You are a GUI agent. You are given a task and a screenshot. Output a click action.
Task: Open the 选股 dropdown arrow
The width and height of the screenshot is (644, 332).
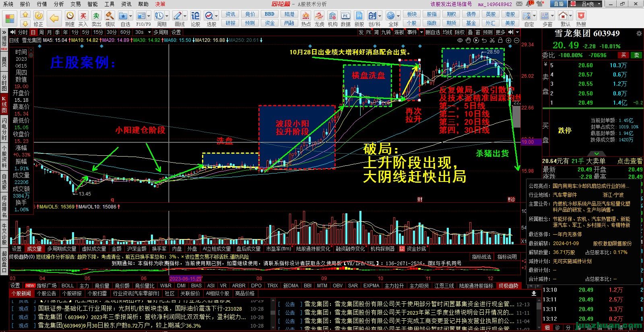[x=217, y=16]
